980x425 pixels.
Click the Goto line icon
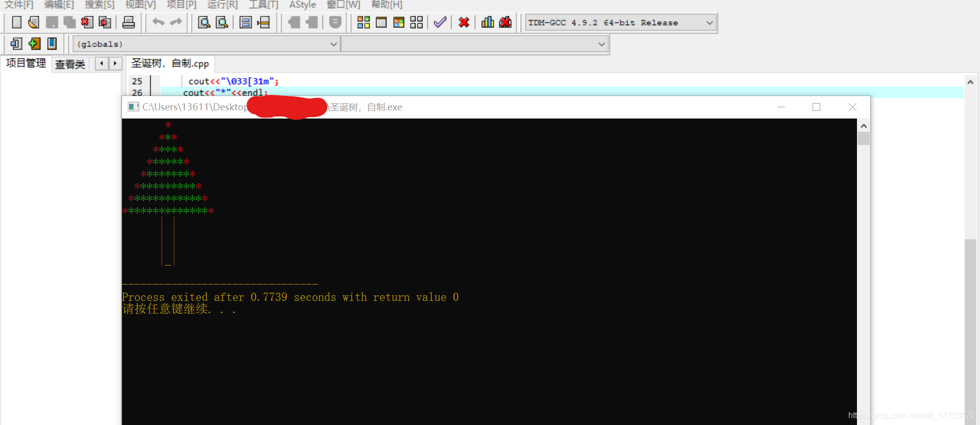pyautogui.click(x=263, y=22)
